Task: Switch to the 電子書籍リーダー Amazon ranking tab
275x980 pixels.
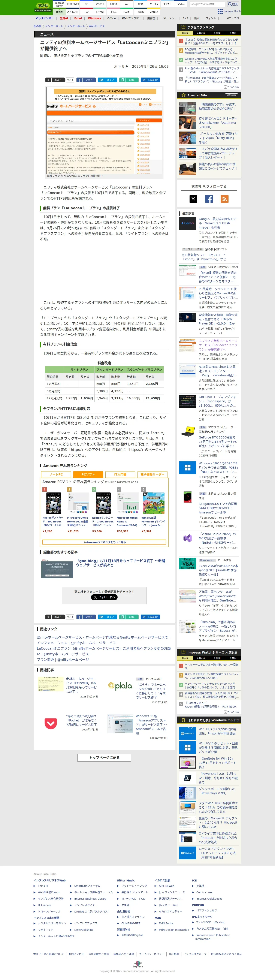Action: click(152, 474)
